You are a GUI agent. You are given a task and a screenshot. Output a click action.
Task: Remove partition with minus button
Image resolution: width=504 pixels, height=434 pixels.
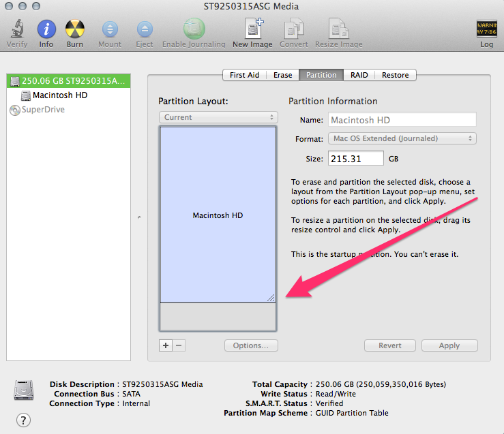click(179, 345)
